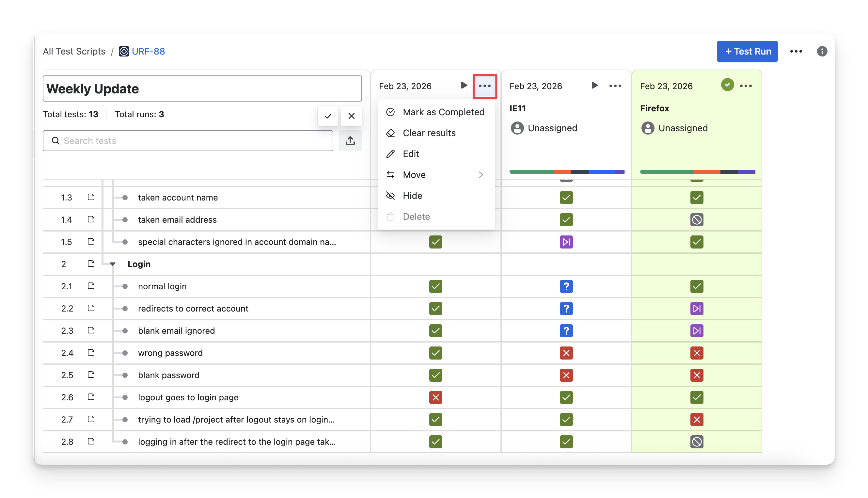Cancel title edit with X button
Screen dimensions: 868x498
pyautogui.click(x=351, y=116)
